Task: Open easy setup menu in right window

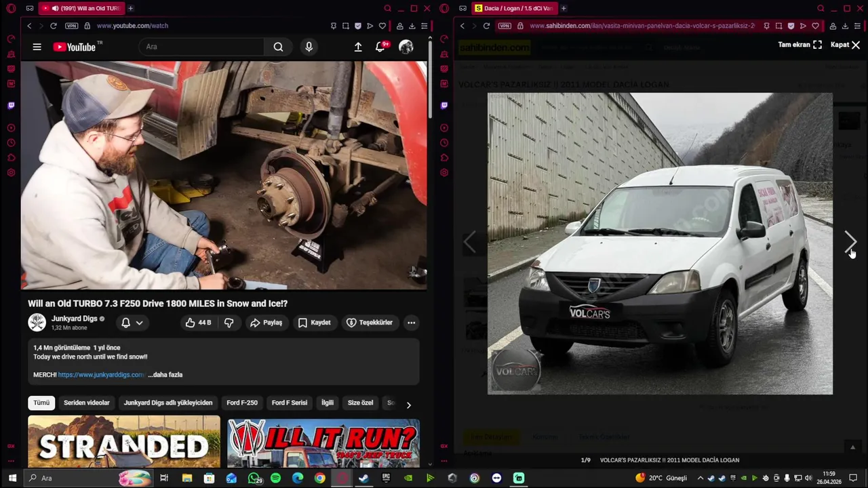Action: coord(857,26)
